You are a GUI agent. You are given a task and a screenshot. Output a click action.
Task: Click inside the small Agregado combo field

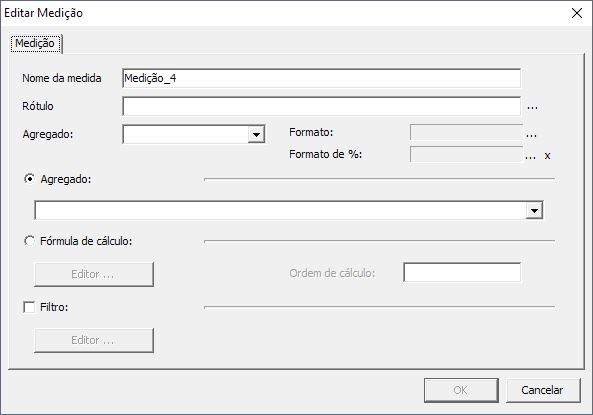pos(185,134)
